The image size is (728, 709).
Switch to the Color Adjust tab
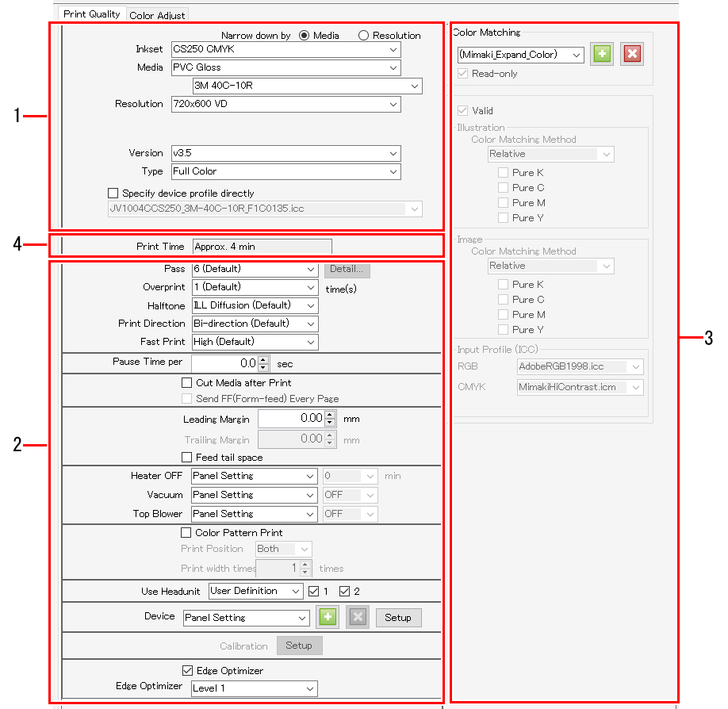[x=156, y=14]
